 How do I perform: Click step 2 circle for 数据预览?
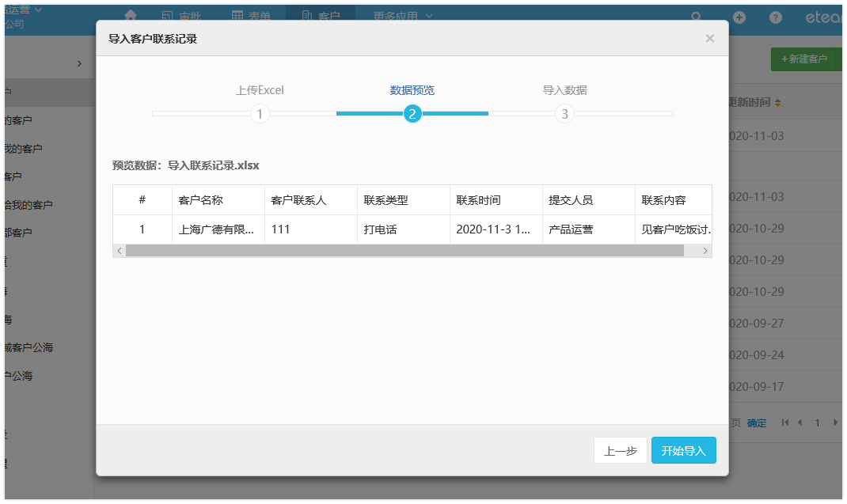(412, 114)
